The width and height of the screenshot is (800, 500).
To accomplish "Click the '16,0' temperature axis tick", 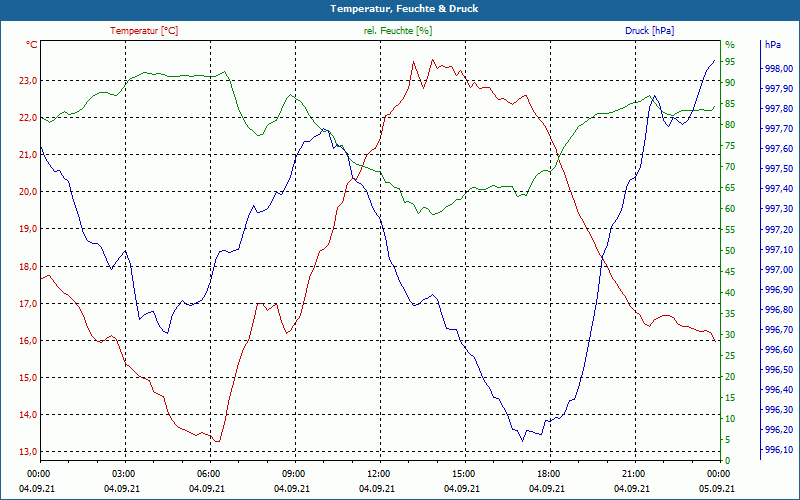I will [x=28, y=340].
